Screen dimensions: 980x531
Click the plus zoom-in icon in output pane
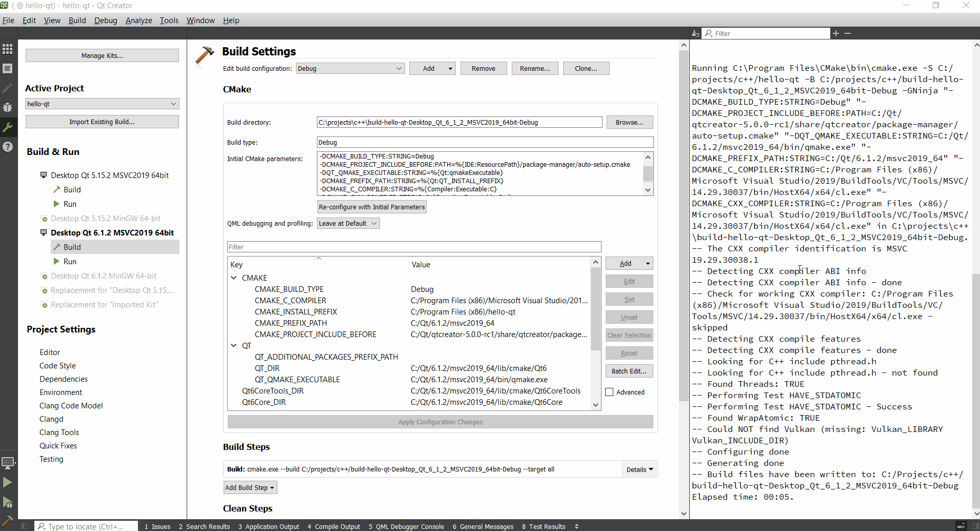[836, 33]
